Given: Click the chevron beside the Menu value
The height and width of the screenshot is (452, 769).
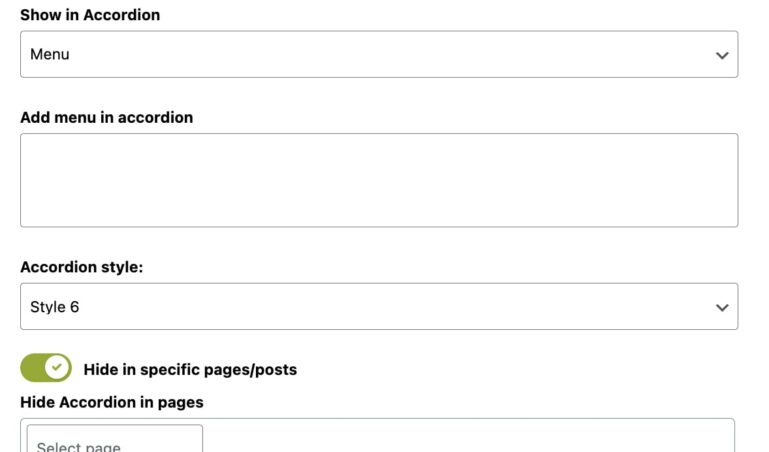Looking at the screenshot, I should (722, 55).
